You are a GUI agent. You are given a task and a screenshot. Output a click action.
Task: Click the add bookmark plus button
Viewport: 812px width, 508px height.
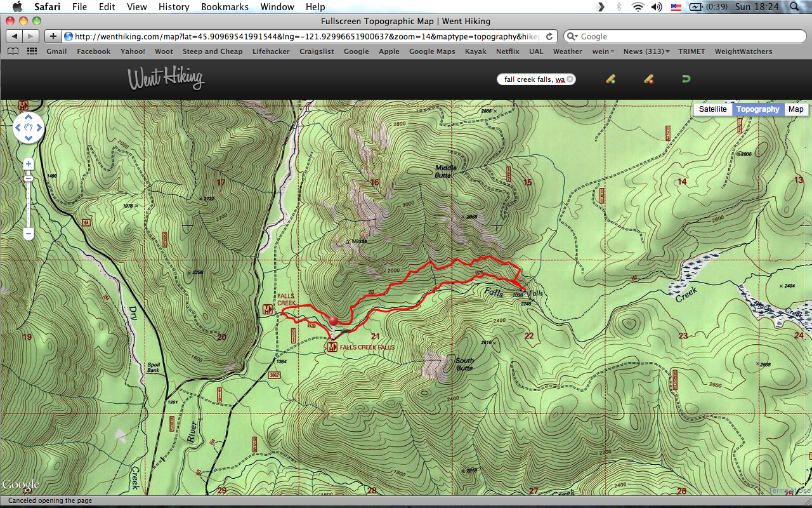click(53, 37)
